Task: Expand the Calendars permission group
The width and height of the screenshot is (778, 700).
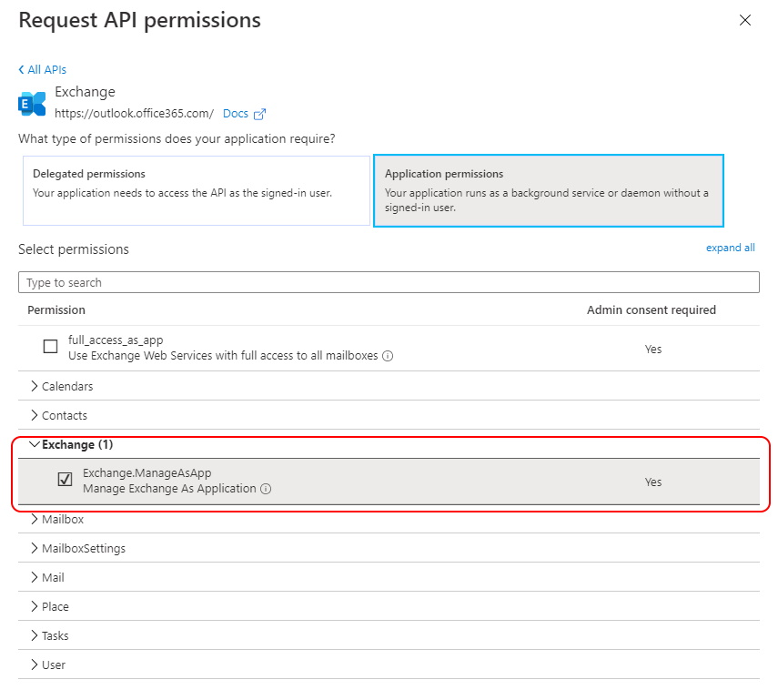Action: click(x=389, y=386)
